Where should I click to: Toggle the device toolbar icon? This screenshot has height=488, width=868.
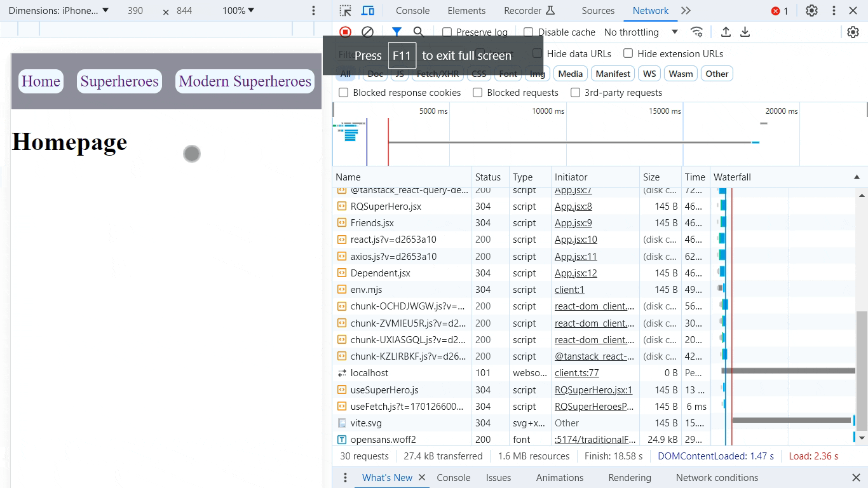tap(367, 11)
